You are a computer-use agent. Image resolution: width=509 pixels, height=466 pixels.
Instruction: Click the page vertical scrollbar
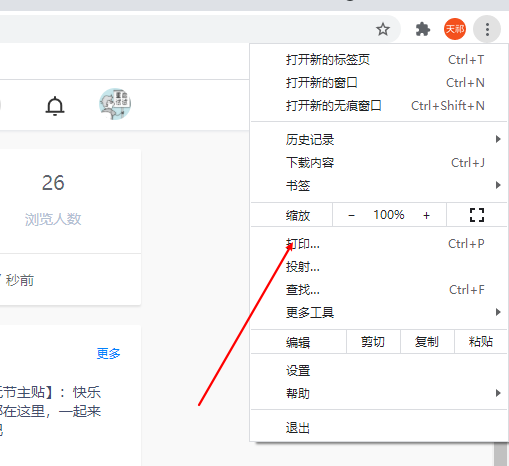pos(501,454)
